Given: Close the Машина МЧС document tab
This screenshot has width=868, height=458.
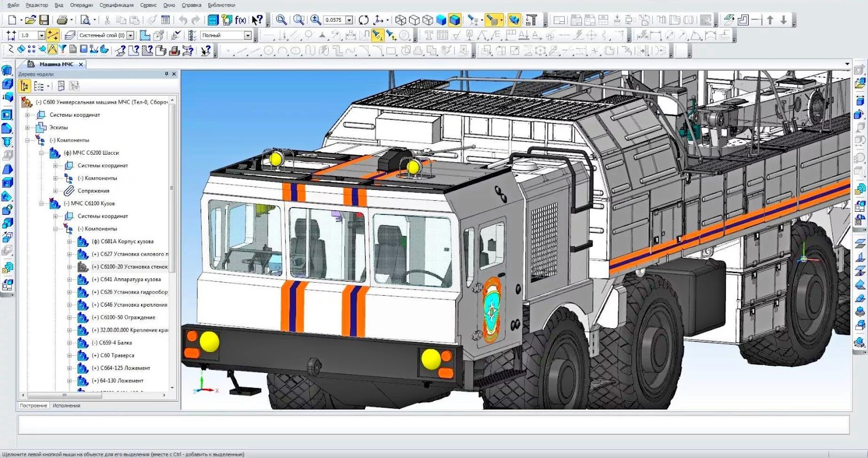Looking at the screenshot, I should pos(81,64).
